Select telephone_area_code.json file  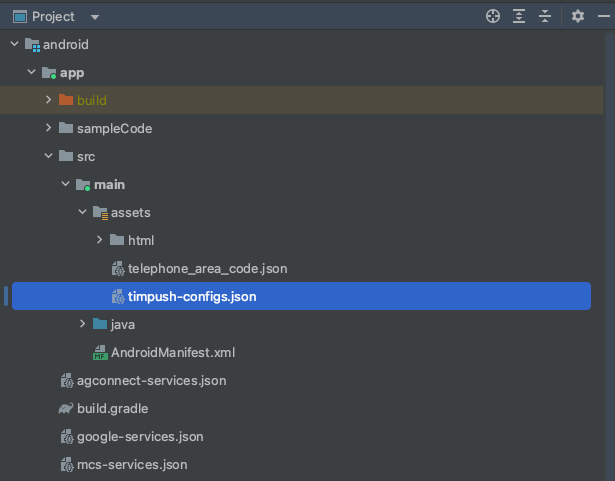point(207,268)
